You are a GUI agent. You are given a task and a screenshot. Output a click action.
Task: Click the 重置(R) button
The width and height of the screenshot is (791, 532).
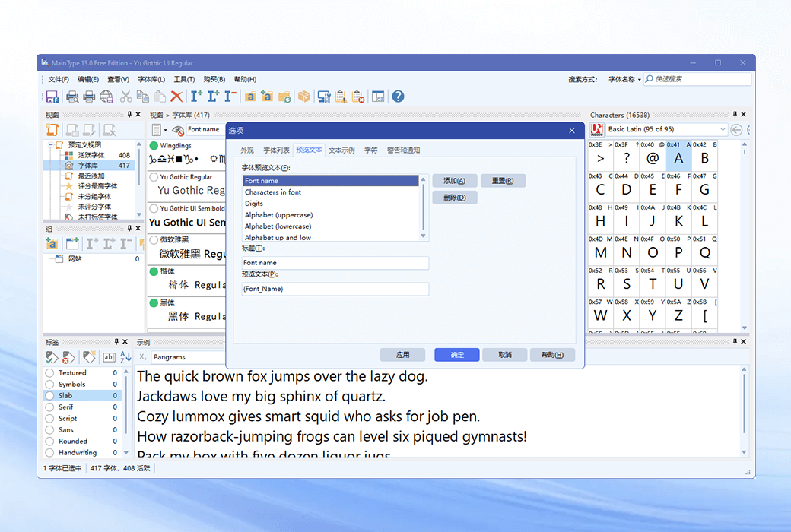[x=503, y=181]
